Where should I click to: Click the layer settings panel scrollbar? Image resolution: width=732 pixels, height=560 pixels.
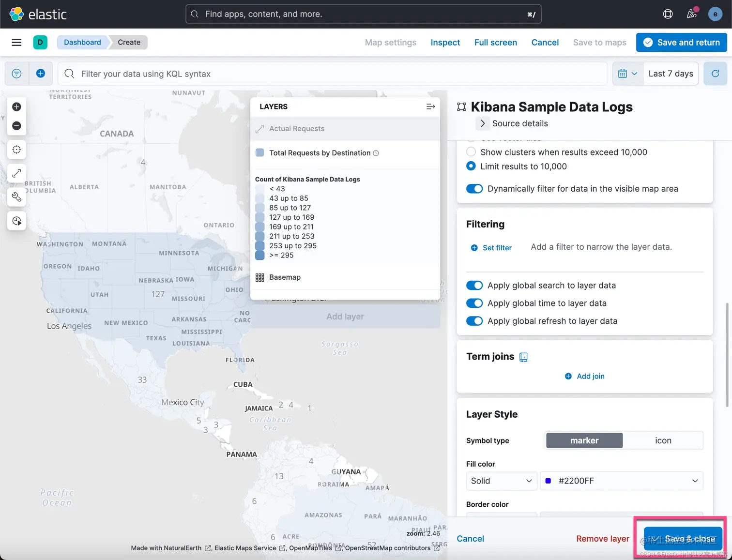click(x=727, y=355)
